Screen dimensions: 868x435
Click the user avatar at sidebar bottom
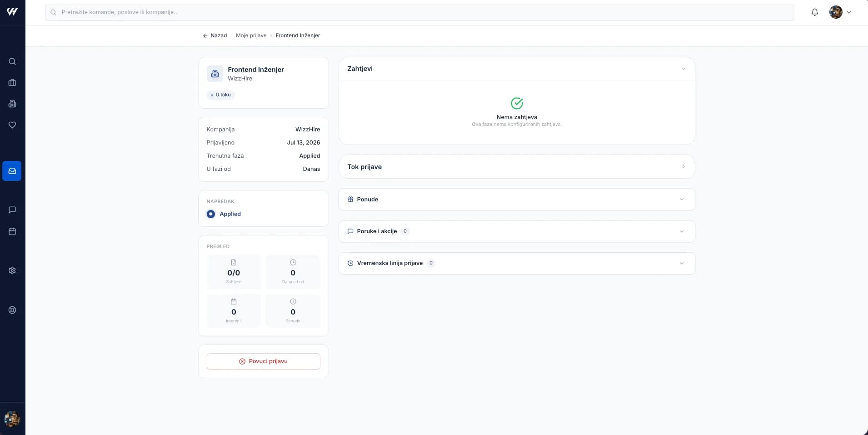click(12, 419)
